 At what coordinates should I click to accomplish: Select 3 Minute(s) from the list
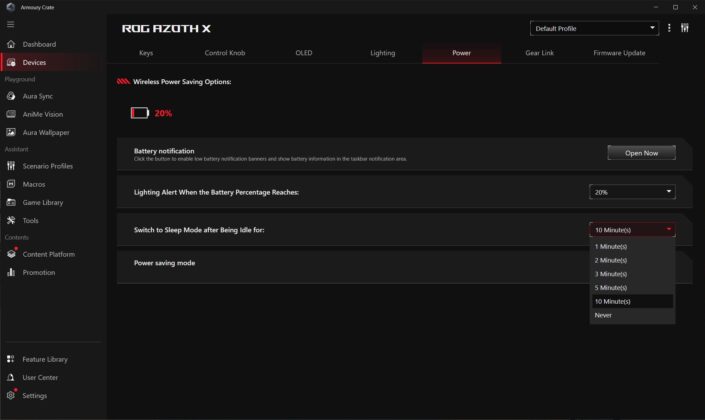(632, 274)
